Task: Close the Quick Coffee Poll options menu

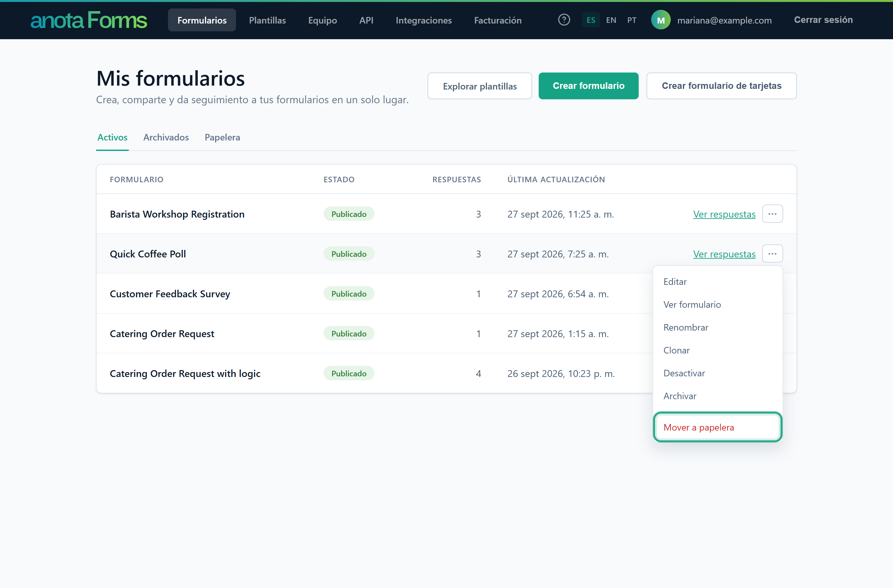Action: [772, 254]
